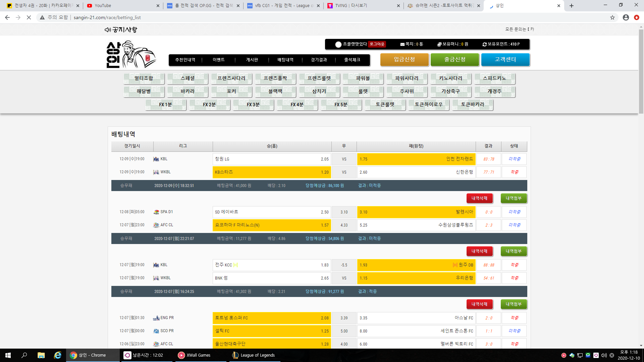Open the Chrome profile avatar icon
This screenshot has width=644, height=362.
(626, 17)
